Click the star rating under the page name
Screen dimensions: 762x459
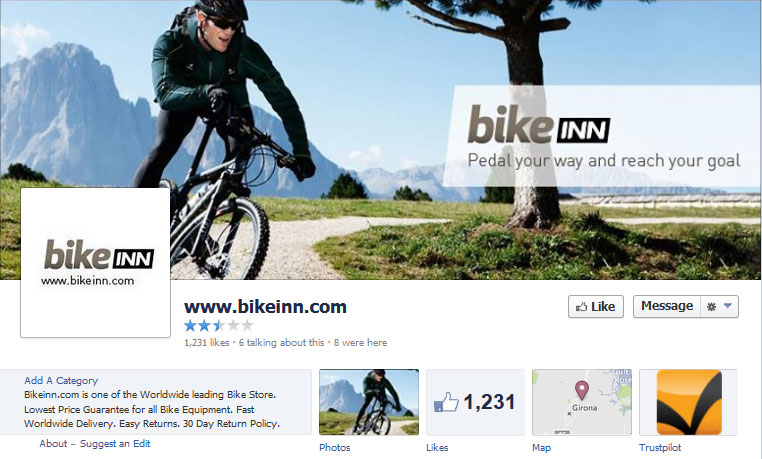(219, 325)
